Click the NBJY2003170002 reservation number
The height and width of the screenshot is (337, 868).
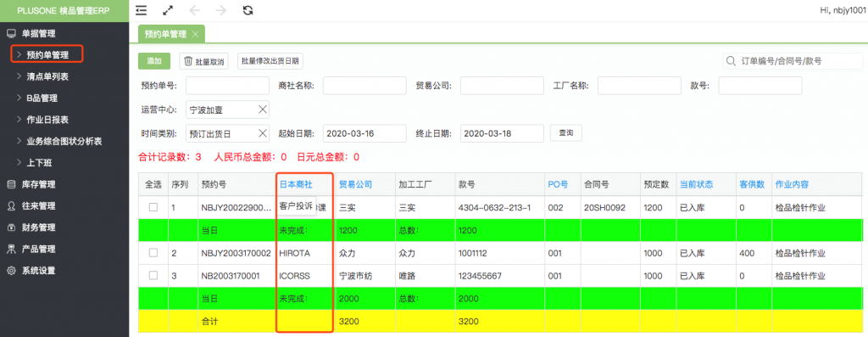click(x=236, y=253)
